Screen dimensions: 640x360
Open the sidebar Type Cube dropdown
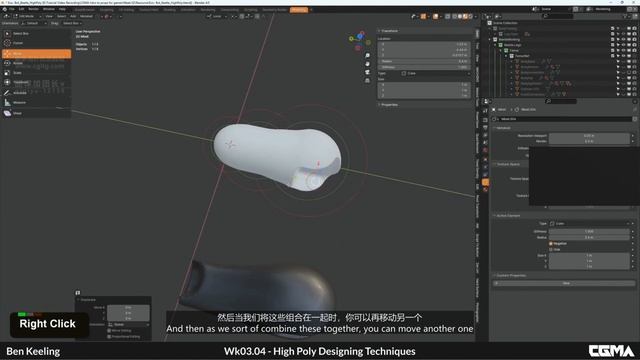(435, 73)
